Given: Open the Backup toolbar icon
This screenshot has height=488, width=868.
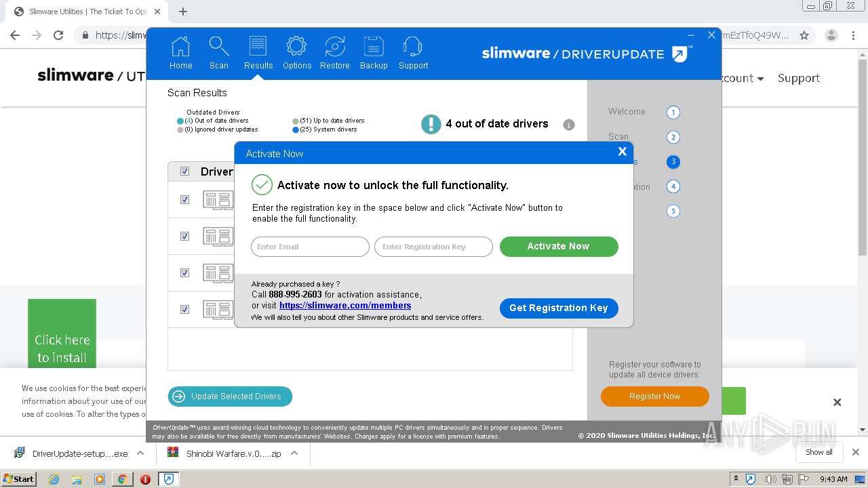Looking at the screenshot, I should (374, 54).
